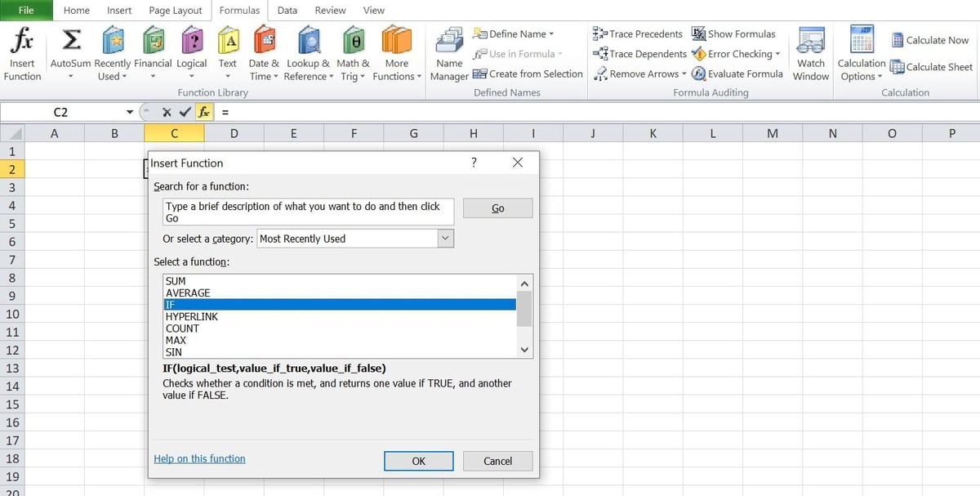
Task: Toggle Show Formulas in Formula Auditing
Action: coord(699,34)
